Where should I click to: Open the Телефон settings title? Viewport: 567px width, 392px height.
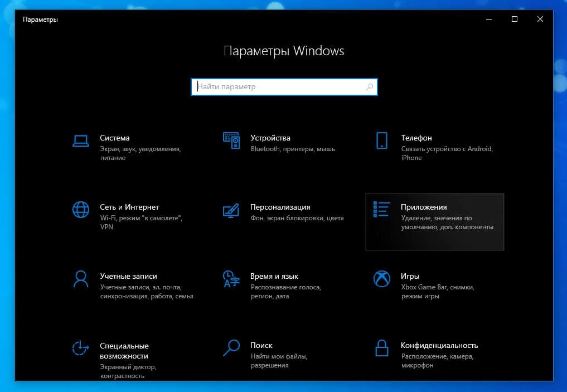tap(416, 138)
